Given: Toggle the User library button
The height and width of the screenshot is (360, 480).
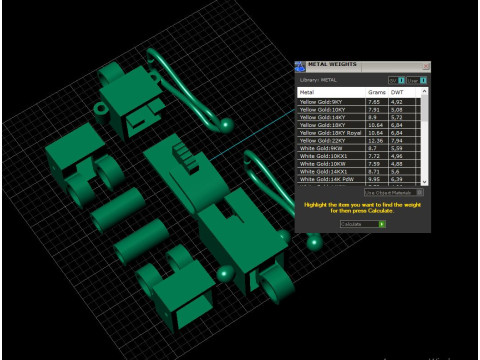Looking at the screenshot, I should click(416, 80).
